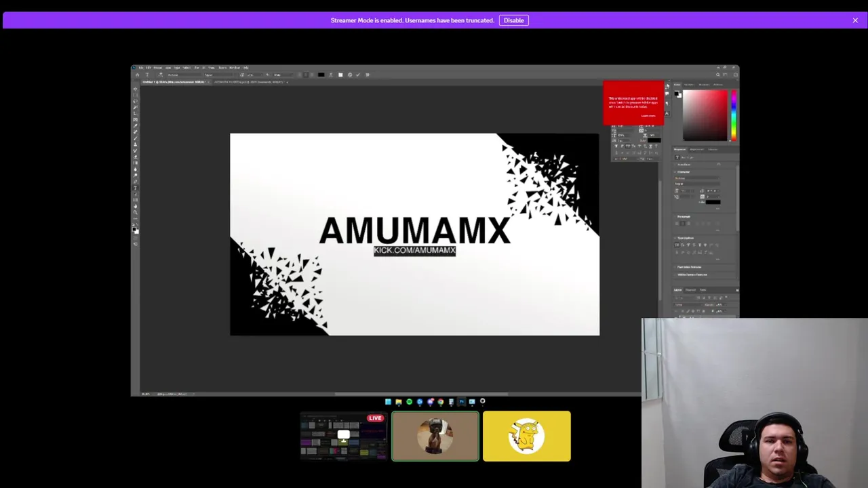Image resolution: width=868 pixels, height=488 pixels.
Task: Switch to the Channels tab
Action: tap(690, 290)
